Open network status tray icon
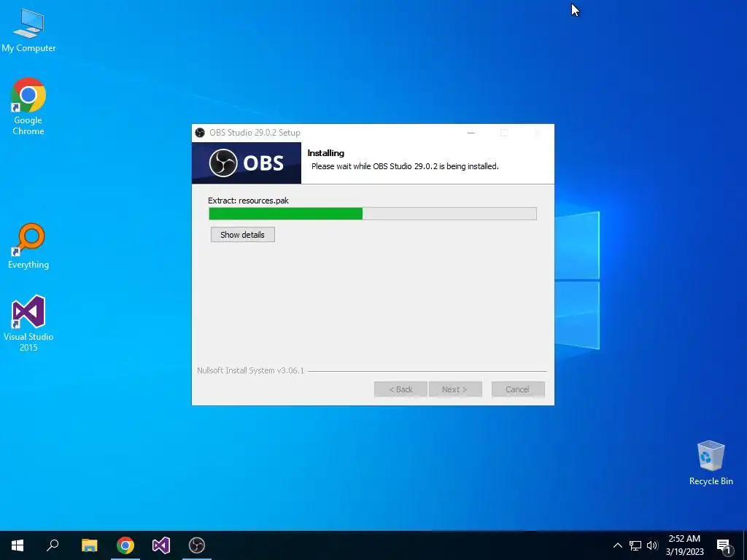 [635, 545]
